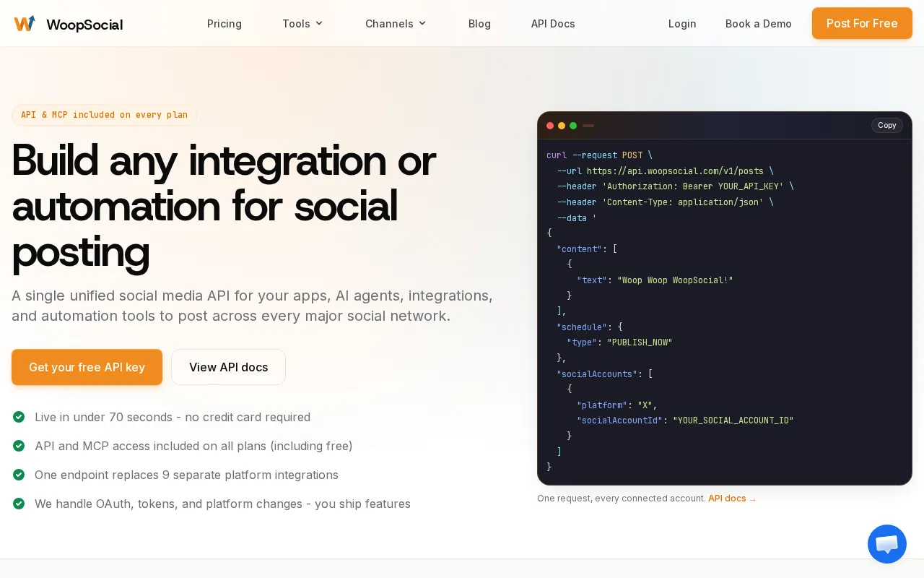Click the api.woopsocial.com/v1/posts URL in code
924x578 pixels.
click(675, 171)
